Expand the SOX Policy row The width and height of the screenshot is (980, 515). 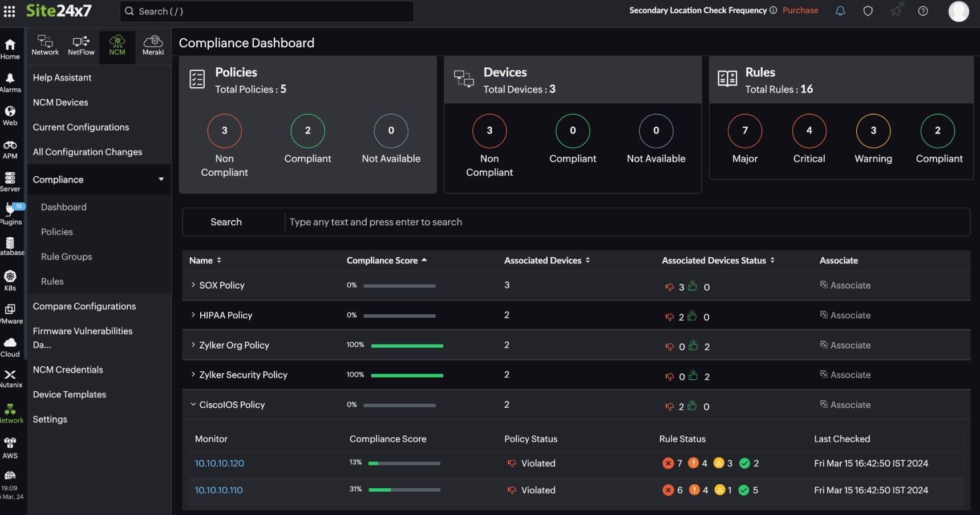[192, 285]
